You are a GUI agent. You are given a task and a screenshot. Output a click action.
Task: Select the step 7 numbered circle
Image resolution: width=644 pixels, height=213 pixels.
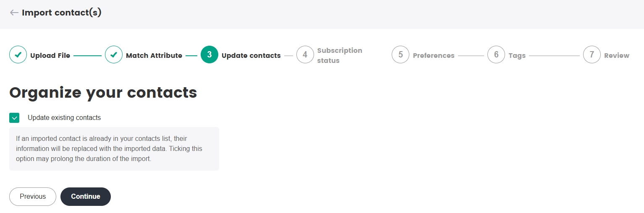[592, 55]
